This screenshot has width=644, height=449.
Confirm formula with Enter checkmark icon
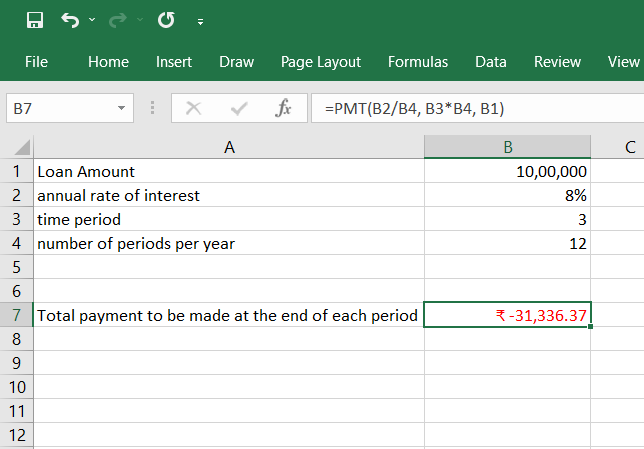(x=239, y=108)
